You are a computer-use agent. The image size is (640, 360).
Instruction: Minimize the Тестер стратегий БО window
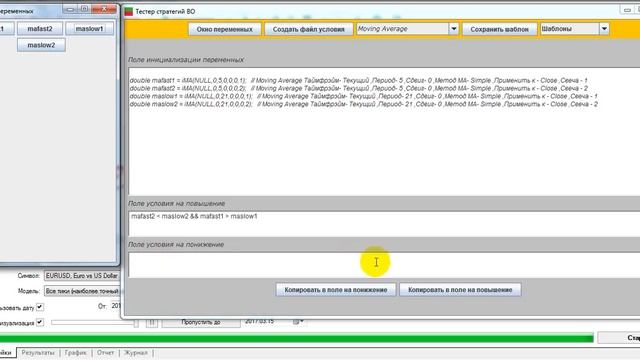[x=627, y=10]
